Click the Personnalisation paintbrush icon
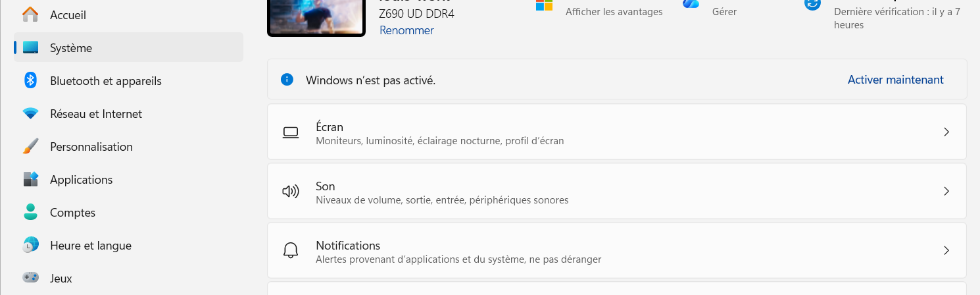 click(x=30, y=146)
